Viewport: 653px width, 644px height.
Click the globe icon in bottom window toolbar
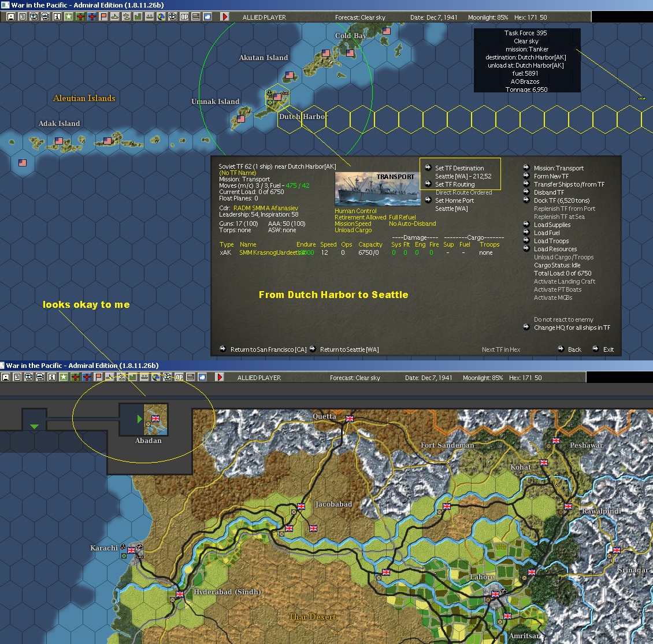click(x=156, y=377)
